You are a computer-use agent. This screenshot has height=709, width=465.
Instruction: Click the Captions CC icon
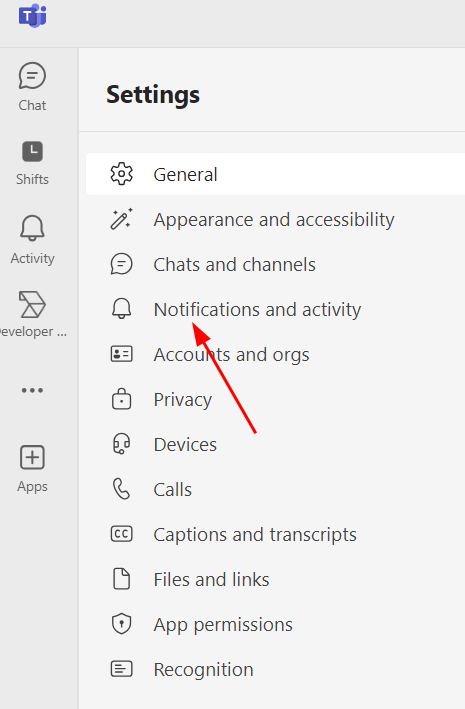(122, 534)
